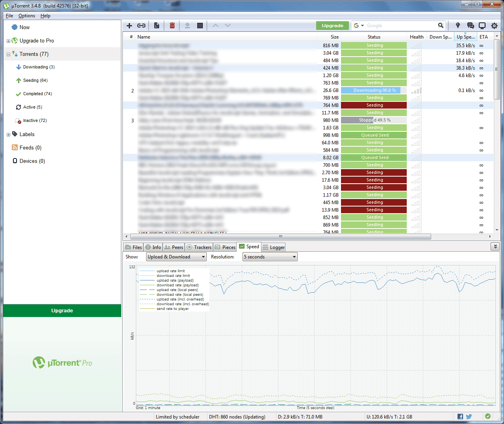504x424 pixels.
Task: Open the chat bubbles icon
Action: coord(470,26)
